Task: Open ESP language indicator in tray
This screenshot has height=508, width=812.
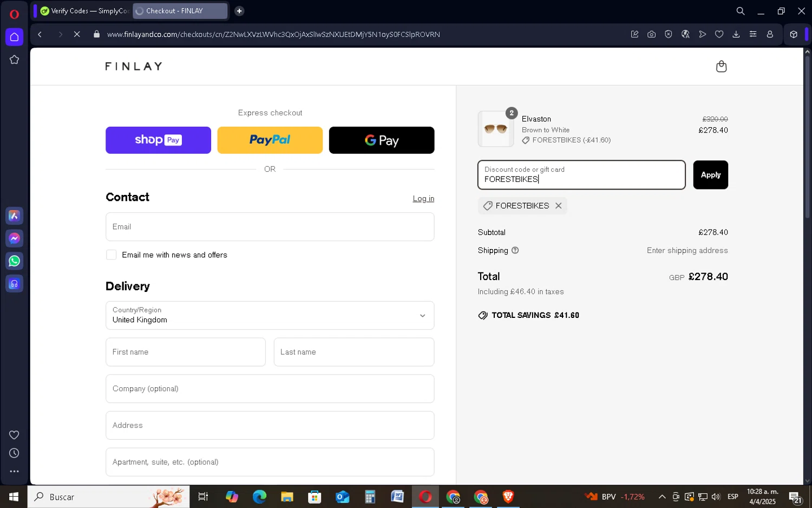Action: pyautogui.click(x=733, y=497)
